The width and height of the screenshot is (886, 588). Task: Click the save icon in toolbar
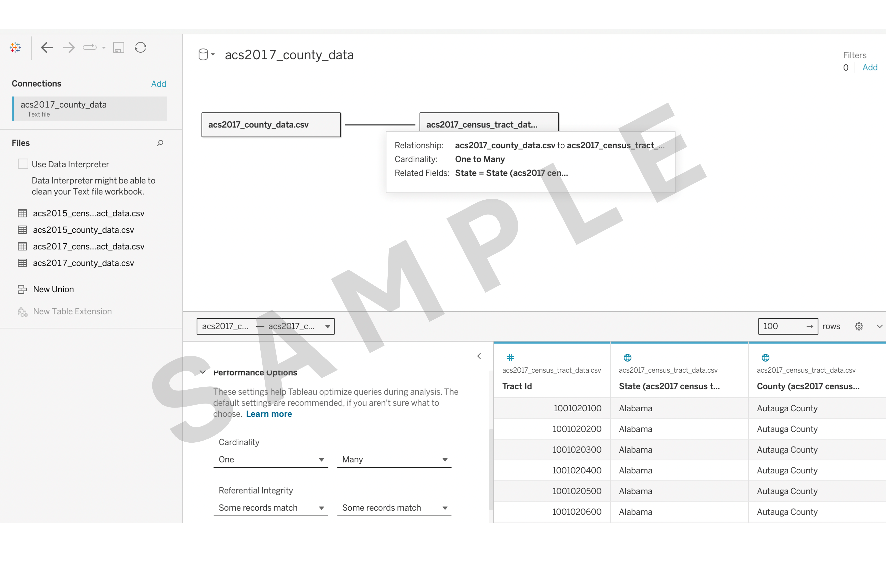tap(118, 48)
